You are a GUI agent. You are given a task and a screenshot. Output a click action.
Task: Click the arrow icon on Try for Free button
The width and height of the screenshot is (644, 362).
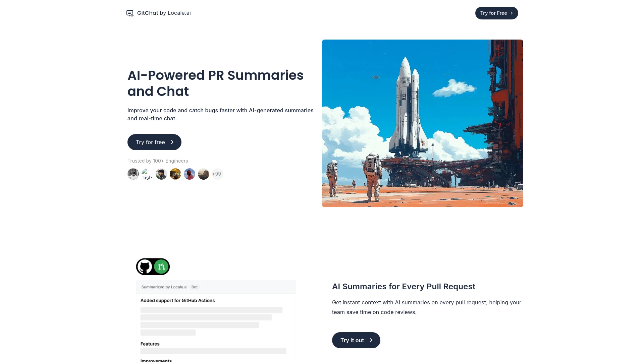512,13
